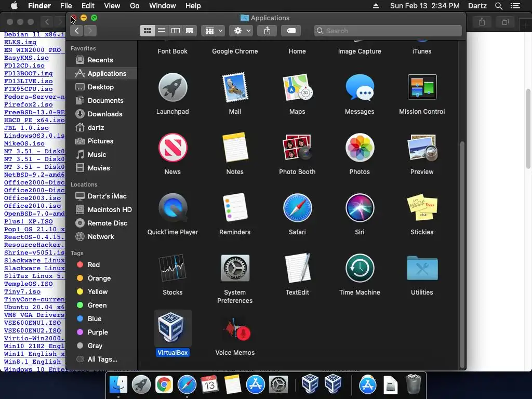This screenshot has height=399, width=532.
Task: Select the Mail app icon
Action: pyautogui.click(x=235, y=87)
